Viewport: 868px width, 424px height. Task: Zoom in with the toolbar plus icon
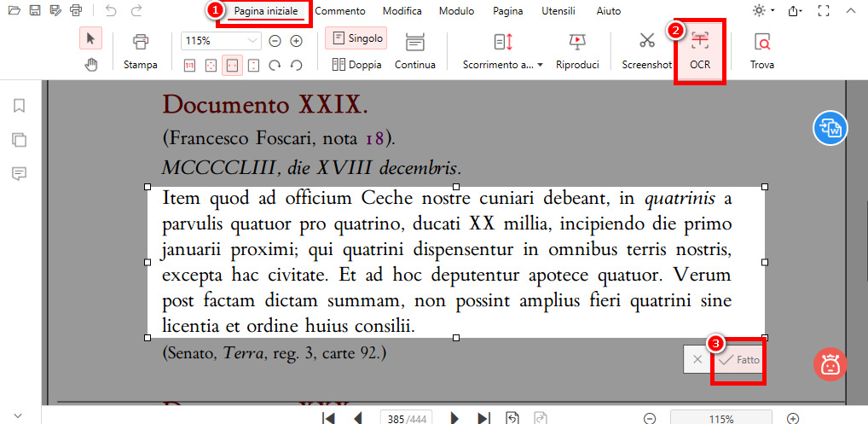[x=297, y=40]
